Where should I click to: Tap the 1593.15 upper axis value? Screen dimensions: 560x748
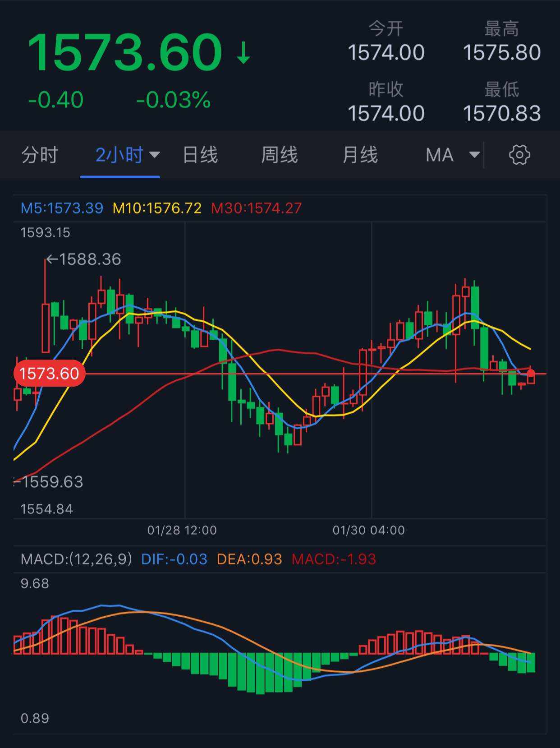(x=46, y=233)
